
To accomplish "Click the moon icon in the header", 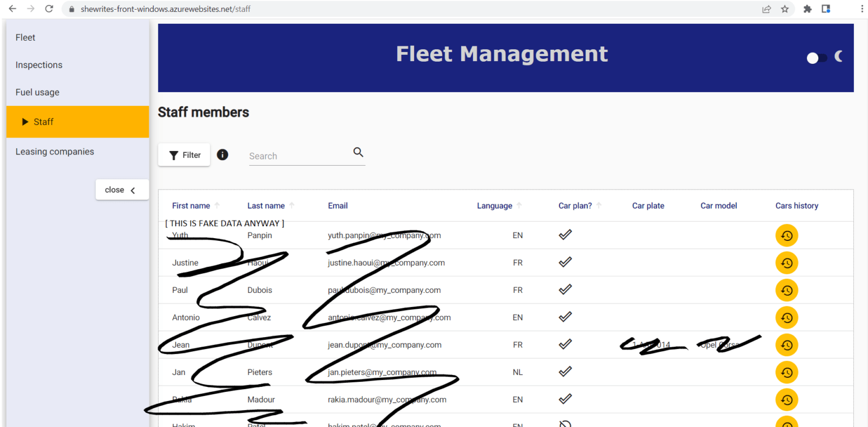I will (837, 57).
